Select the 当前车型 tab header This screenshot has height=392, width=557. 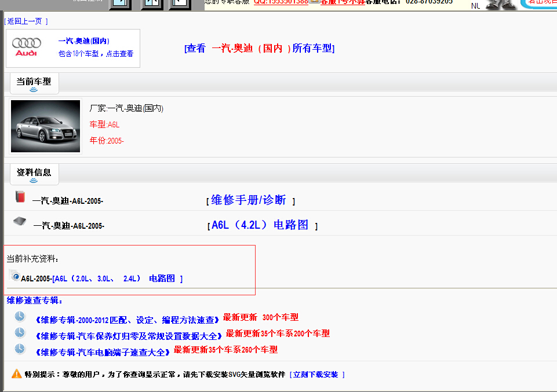coord(34,84)
